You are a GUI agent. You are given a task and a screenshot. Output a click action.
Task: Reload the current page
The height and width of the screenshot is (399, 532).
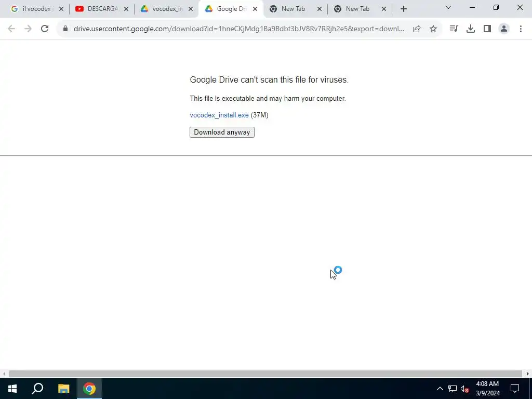click(x=45, y=29)
